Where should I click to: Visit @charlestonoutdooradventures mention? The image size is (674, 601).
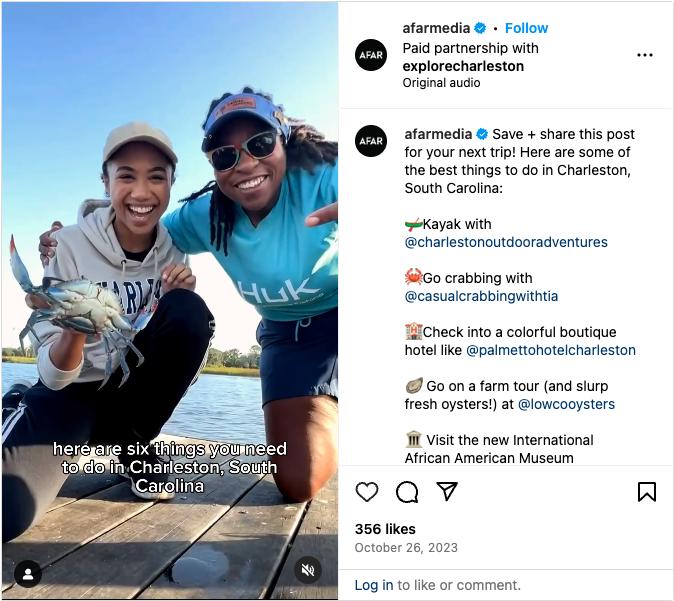[x=506, y=242]
